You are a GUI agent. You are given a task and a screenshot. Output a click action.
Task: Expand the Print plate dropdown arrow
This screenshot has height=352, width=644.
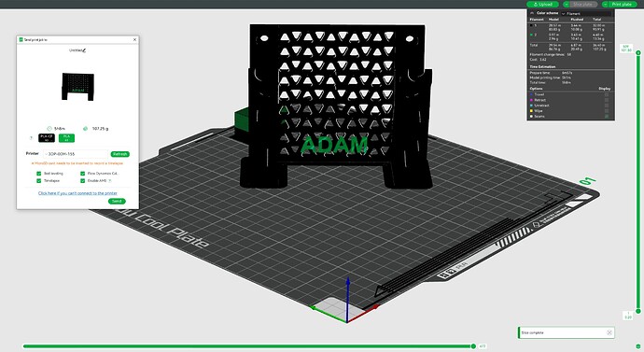[x=605, y=4]
